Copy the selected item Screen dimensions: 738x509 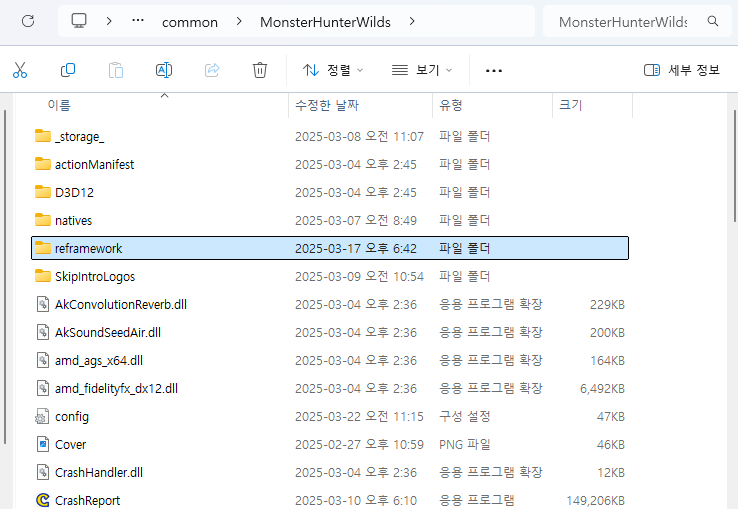(68, 70)
